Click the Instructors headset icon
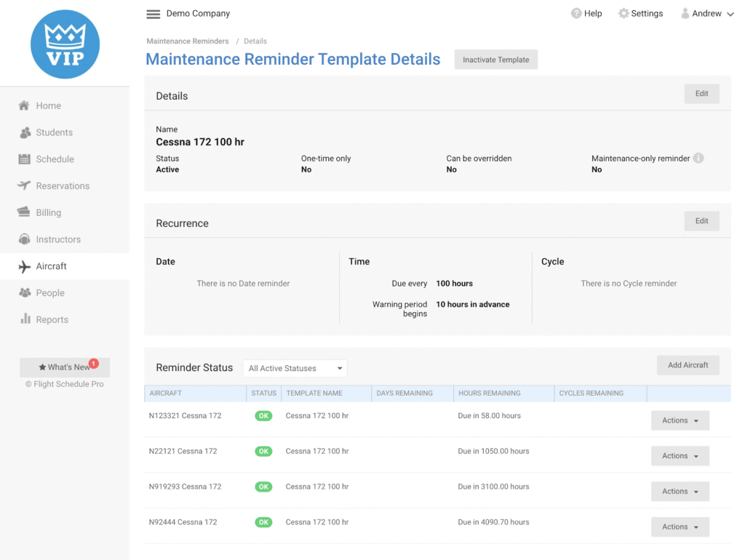 24,239
